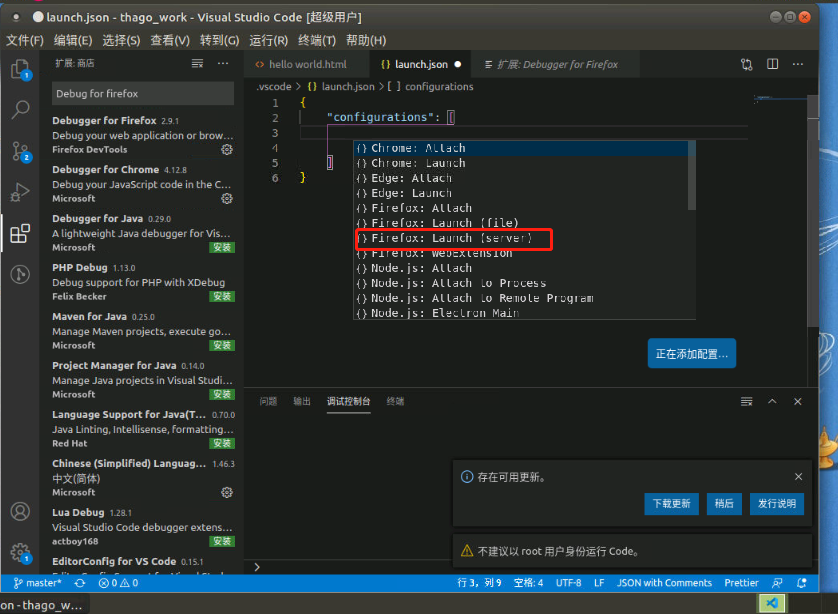Open the 文件(F) menu
Screen dimensions: 838x614
pyautogui.click(x=25, y=41)
